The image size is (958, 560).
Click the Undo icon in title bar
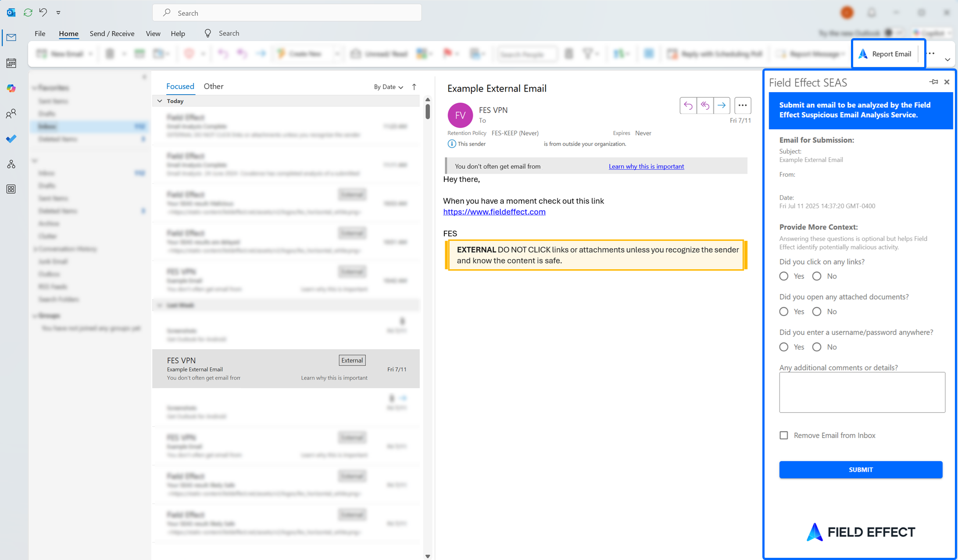point(43,12)
